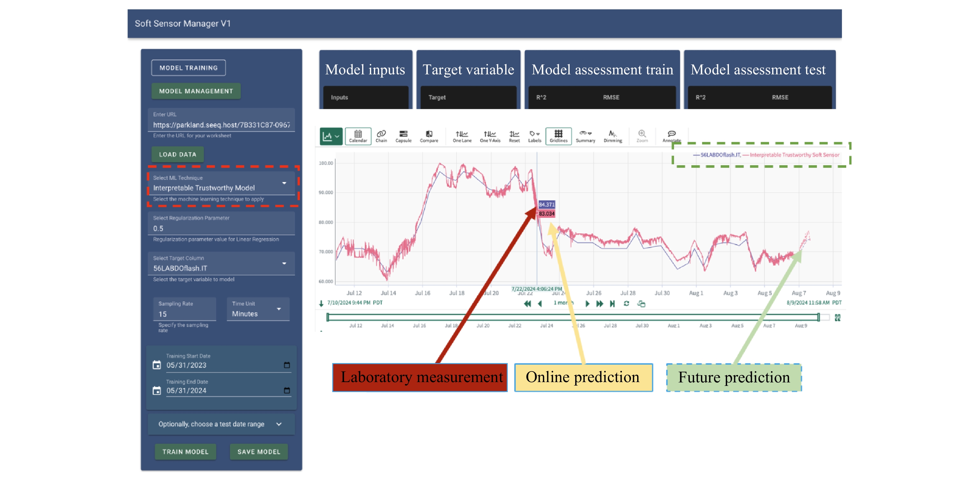The width and height of the screenshot is (980, 477).
Task: Click the Compare view icon
Action: pyautogui.click(x=429, y=136)
